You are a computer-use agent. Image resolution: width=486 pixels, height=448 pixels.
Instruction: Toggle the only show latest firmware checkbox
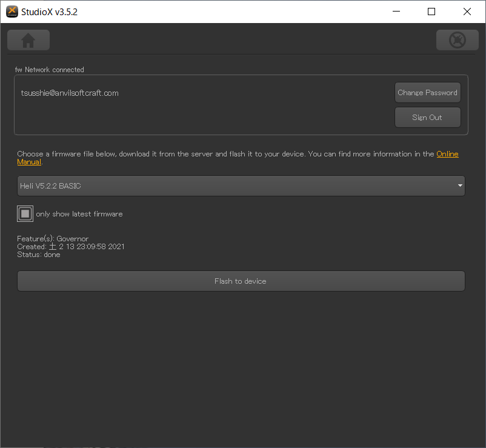(25, 213)
